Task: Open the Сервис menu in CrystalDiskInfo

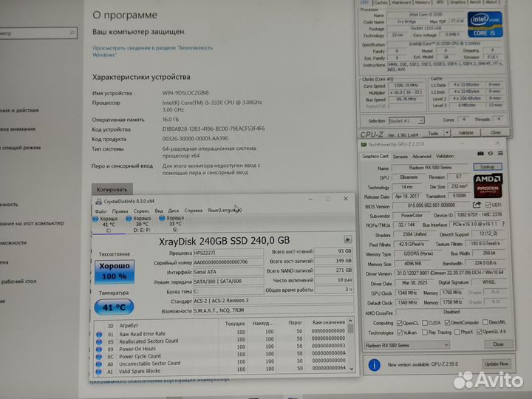Action: [141, 211]
